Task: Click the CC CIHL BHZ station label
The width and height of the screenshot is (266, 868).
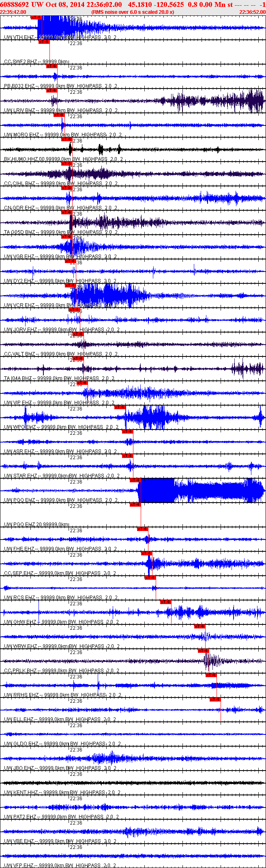Action: (61, 184)
